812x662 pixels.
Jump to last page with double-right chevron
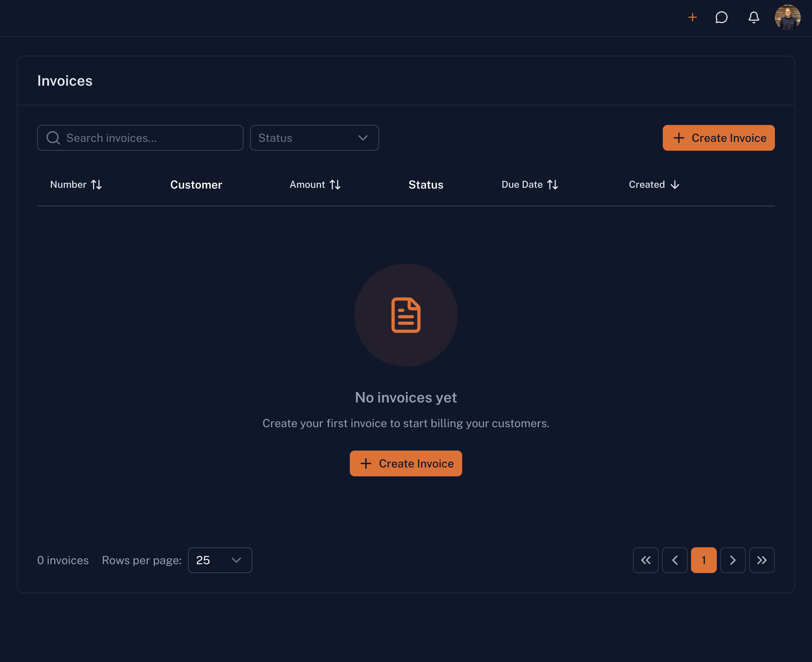click(762, 560)
